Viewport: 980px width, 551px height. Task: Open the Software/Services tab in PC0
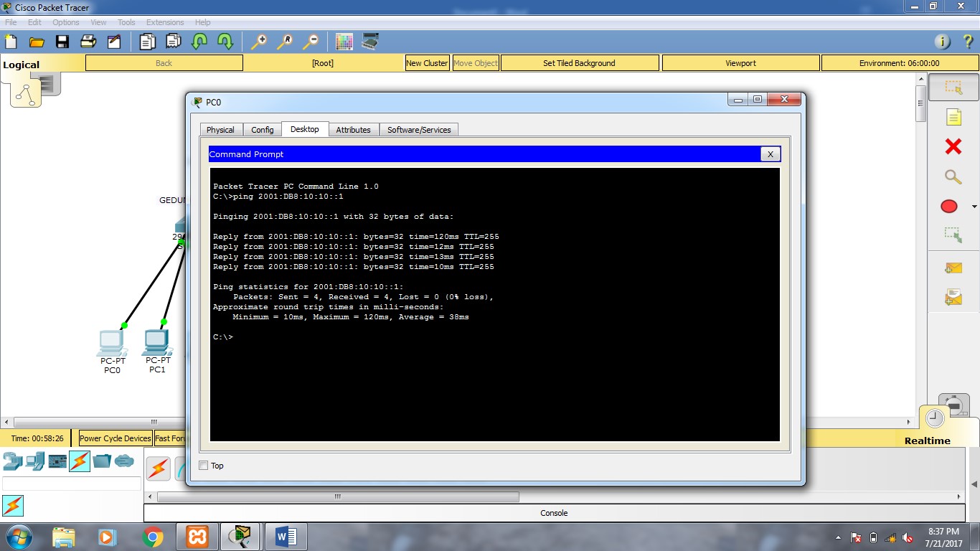click(x=419, y=130)
